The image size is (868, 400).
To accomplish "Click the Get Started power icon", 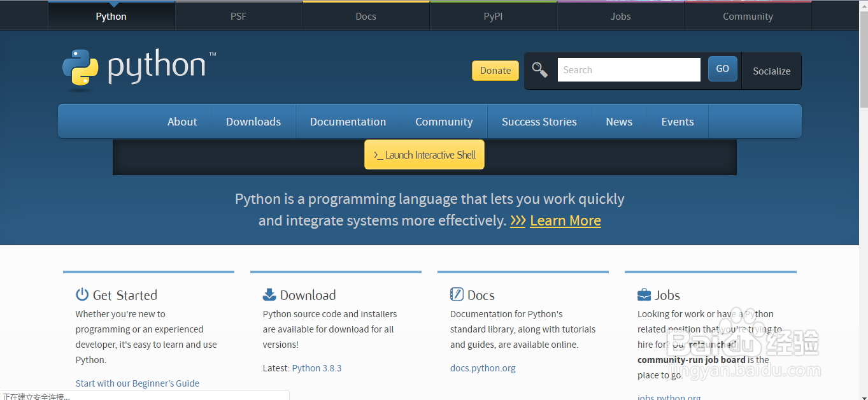I will point(82,294).
